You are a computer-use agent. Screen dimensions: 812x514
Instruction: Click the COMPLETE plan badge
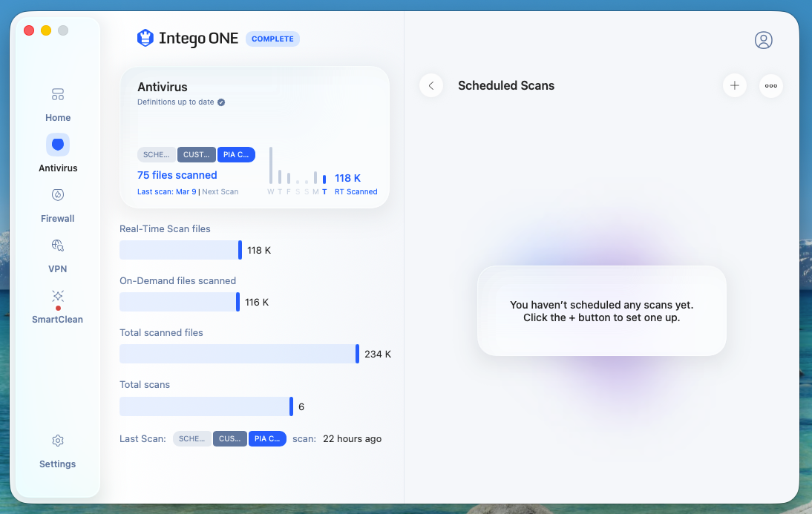(272, 39)
